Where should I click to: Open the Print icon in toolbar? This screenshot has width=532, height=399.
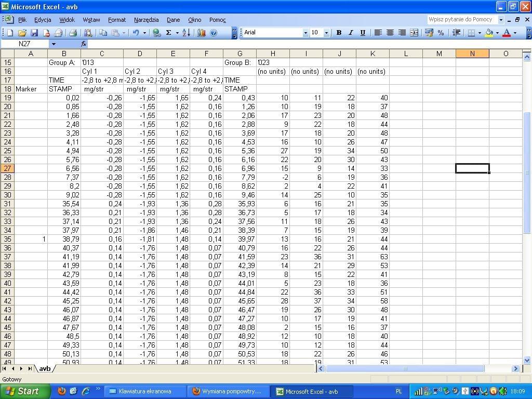[73, 33]
